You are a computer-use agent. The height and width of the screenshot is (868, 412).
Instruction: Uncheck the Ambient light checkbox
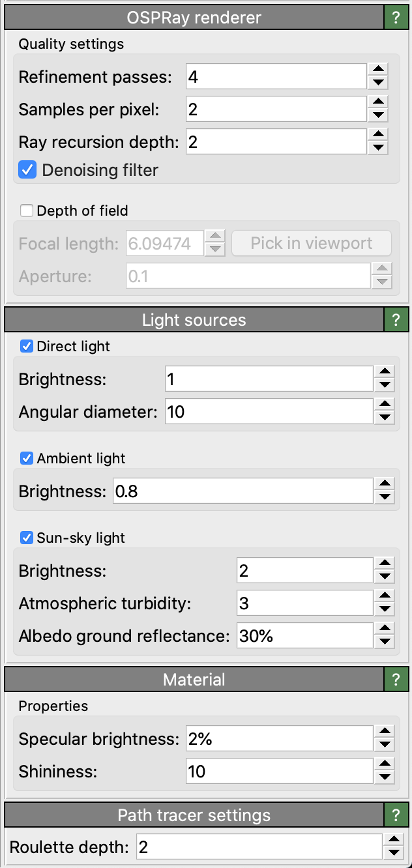coord(27,459)
